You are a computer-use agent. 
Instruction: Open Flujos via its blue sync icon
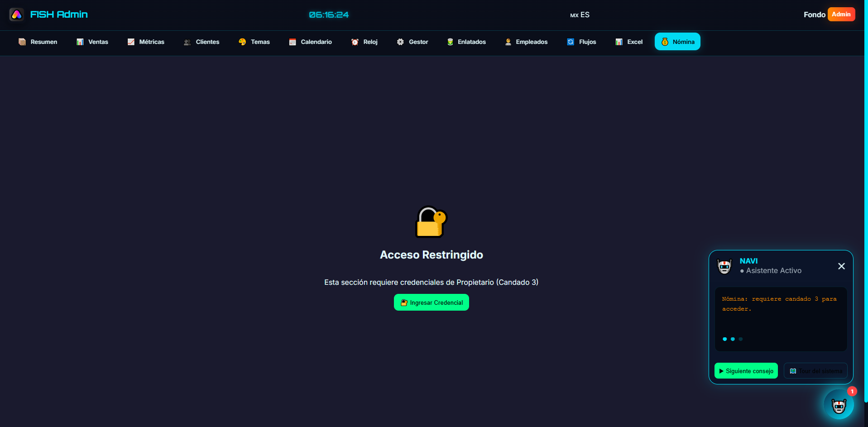tap(571, 42)
